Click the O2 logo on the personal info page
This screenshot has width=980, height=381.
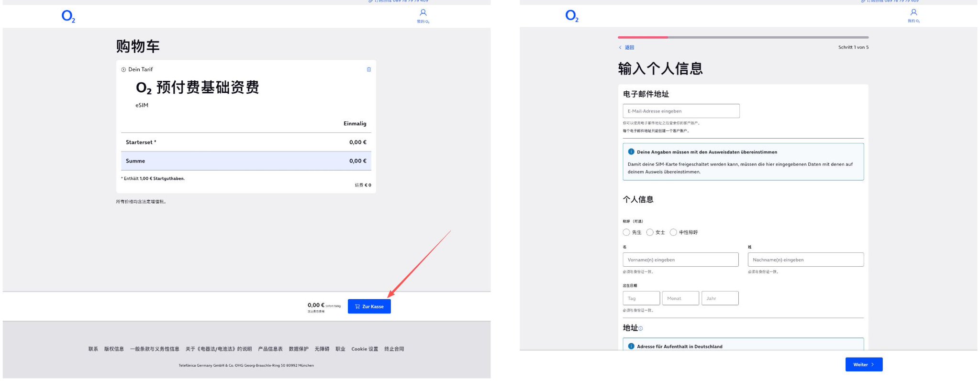(572, 16)
